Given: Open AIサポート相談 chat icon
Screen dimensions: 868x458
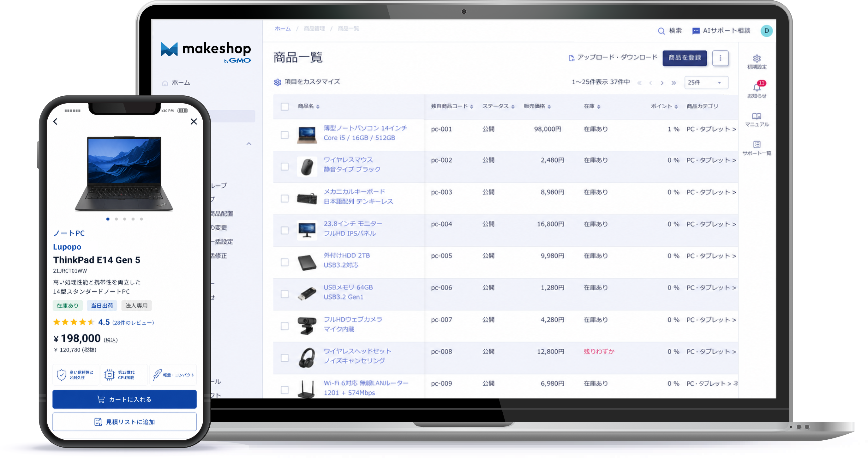Looking at the screenshot, I should click(696, 31).
